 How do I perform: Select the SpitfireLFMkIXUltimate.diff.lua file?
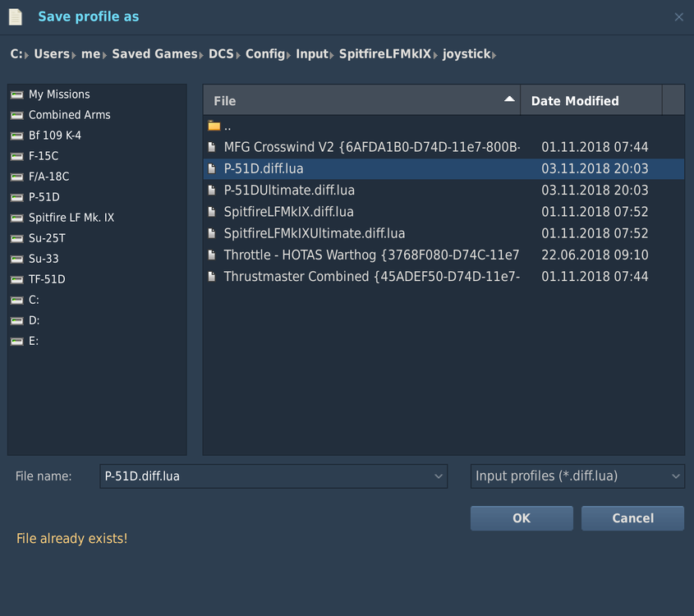[x=315, y=233]
